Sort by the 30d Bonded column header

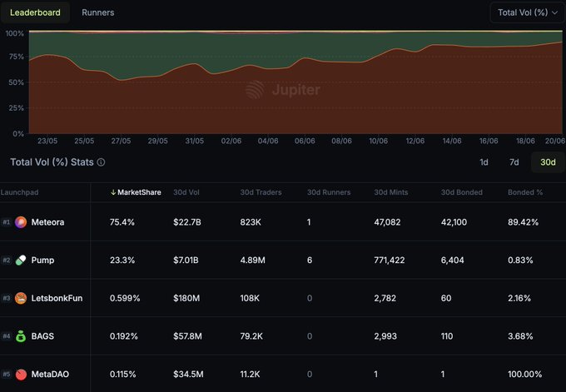point(461,192)
